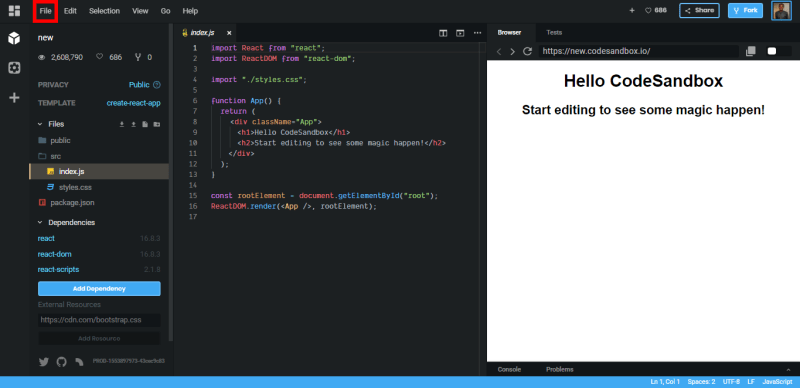Collapse the Files section chevron
Viewport: 800px width, 388px height.
click(40, 124)
